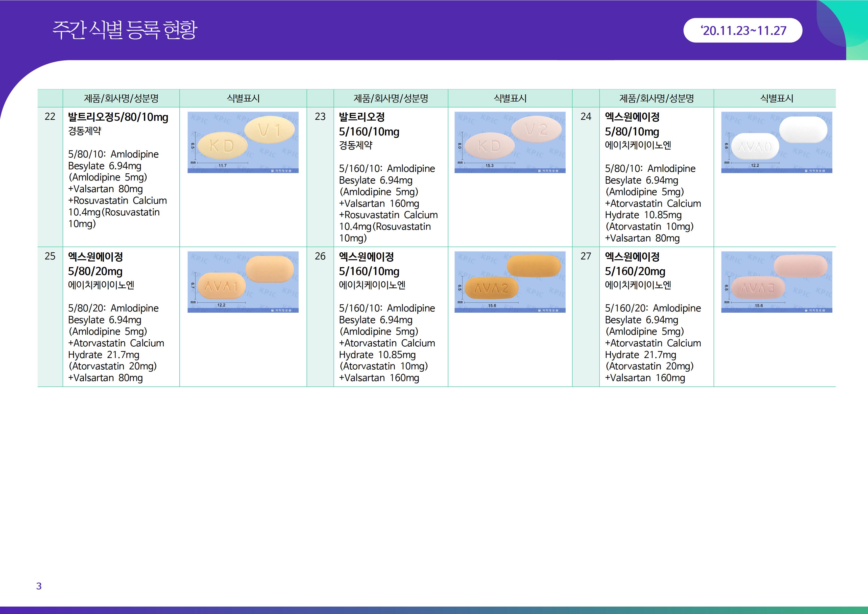This screenshot has width=868, height=614.
Task: Select 엑스원에이정 5/80/20mg product name
Action: (x=95, y=264)
